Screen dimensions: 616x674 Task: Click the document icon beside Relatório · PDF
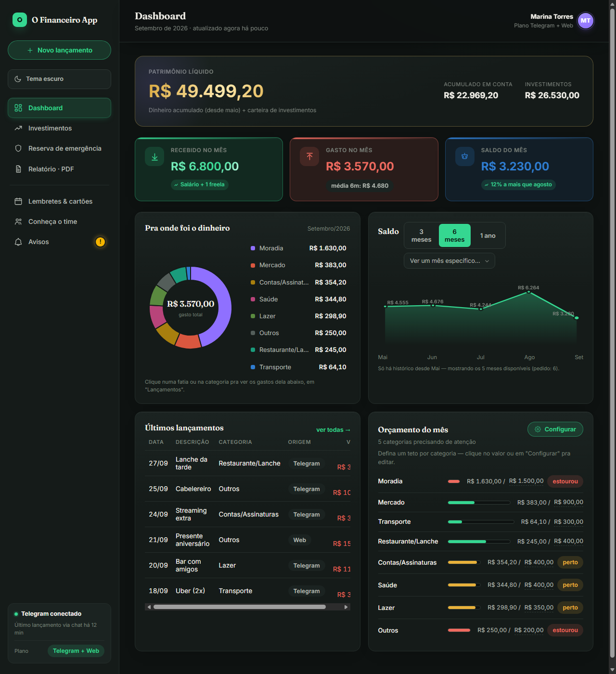tap(18, 169)
